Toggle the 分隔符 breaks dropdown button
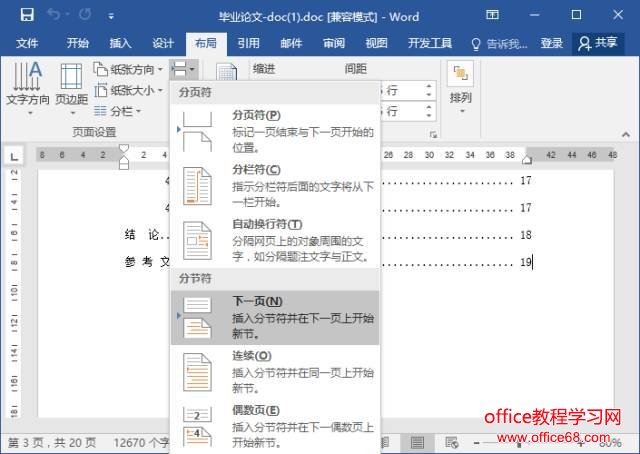This screenshot has width=640, height=454. click(x=184, y=69)
